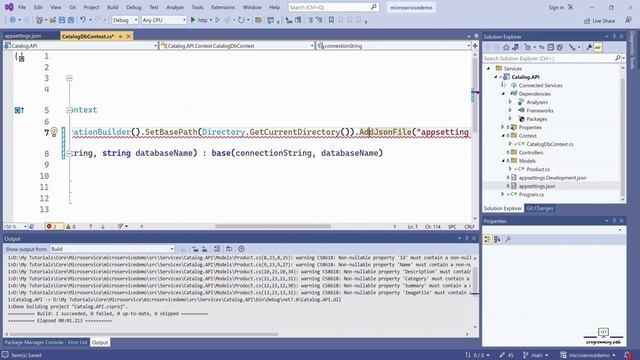Open the connectionString member navigation dropdown
Viewport: 640px width, 360px height.
pyautogui.click(x=394, y=46)
